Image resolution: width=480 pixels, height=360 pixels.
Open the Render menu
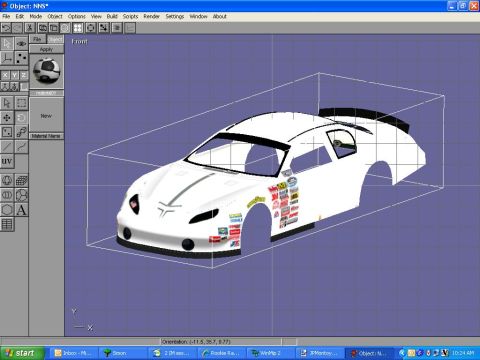[x=152, y=16]
